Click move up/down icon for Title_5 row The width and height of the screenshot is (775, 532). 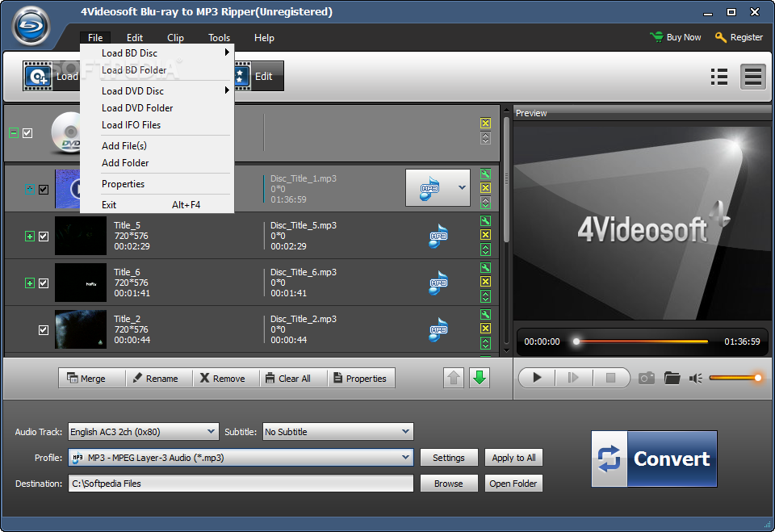click(x=485, y=249)
